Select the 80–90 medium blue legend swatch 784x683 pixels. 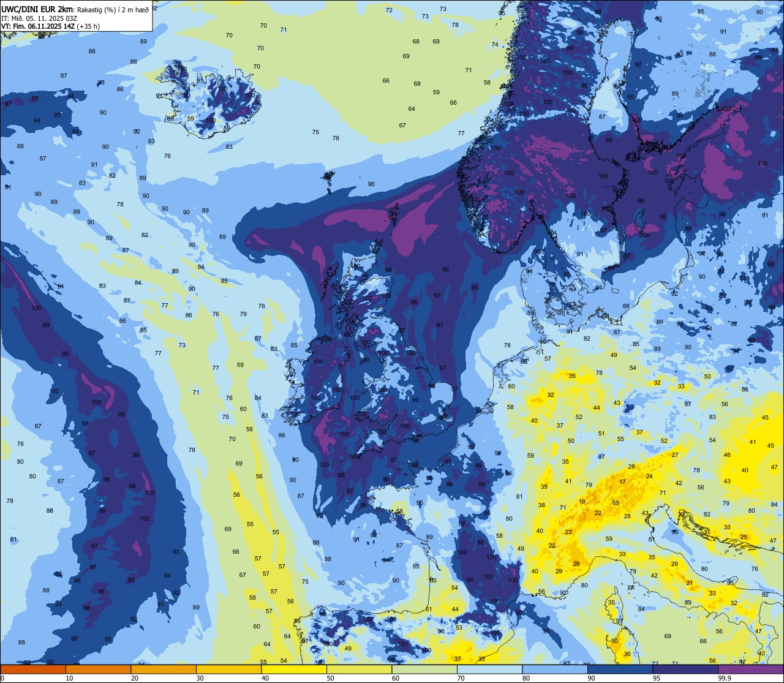coord(555,669)
